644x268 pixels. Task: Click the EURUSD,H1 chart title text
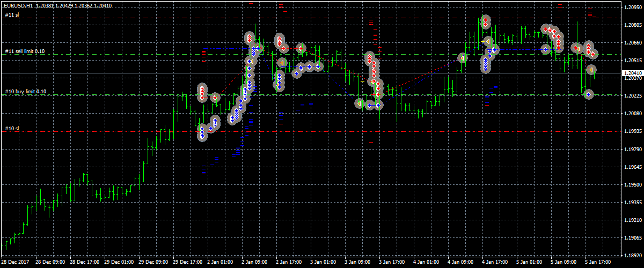18,5
